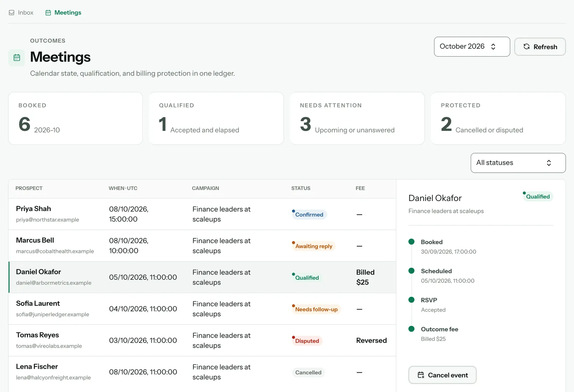Click the chevrons in the October 2026 selector
This screenshot has height=392, width=574.
tap(493, 47)
